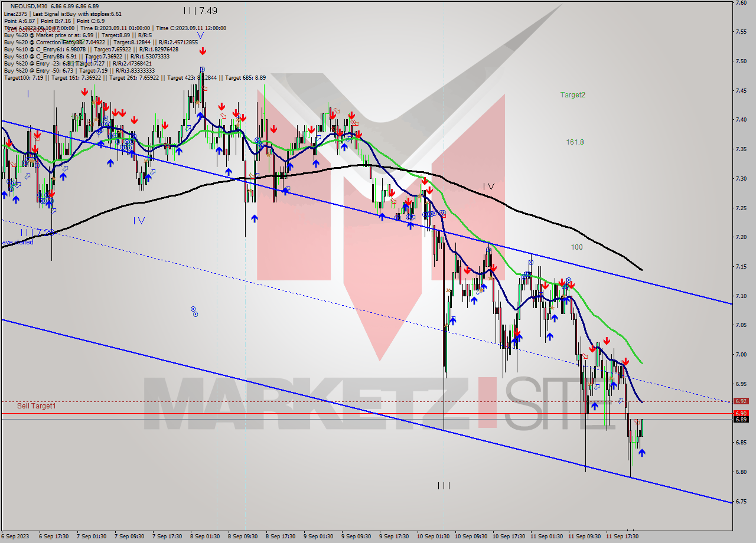
Task: Click the '6 Sep 17:30' time label
Action: point(54,537)
